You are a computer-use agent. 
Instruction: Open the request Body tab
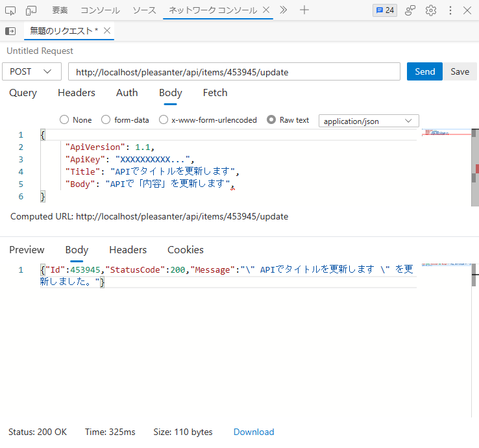pyautogui.click(x=171, y=93)
